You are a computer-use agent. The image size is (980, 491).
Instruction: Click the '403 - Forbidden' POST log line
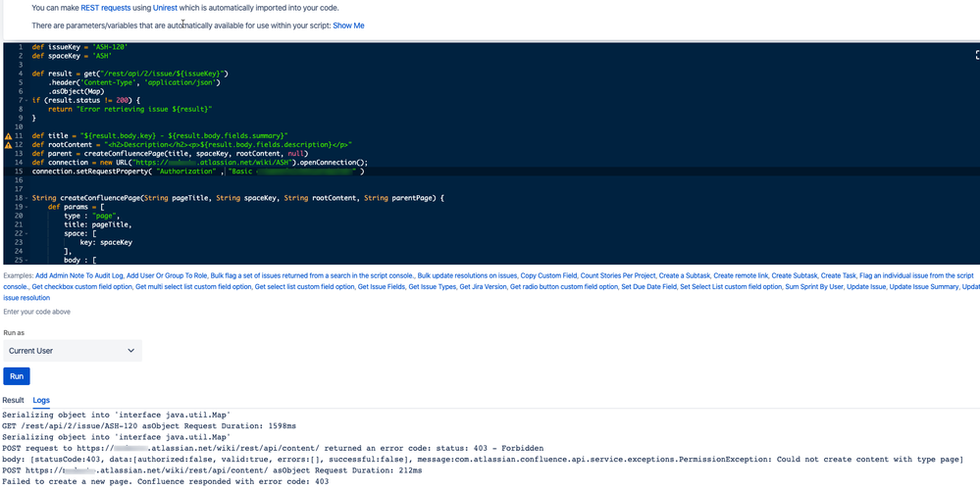point(273,448)
